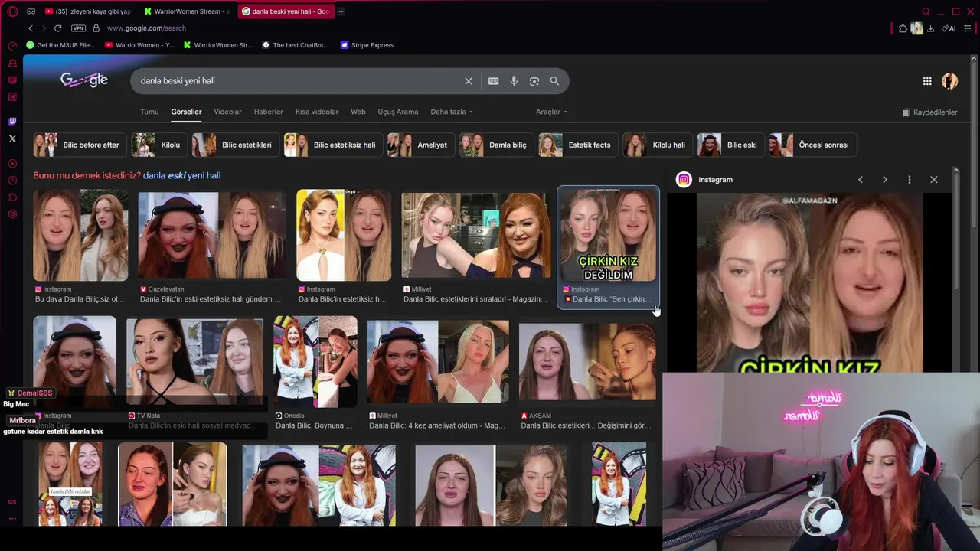Open the Videolar results tab
This screenshot has width=980, height=551.
pyautogui.click(x=227, y=112)
